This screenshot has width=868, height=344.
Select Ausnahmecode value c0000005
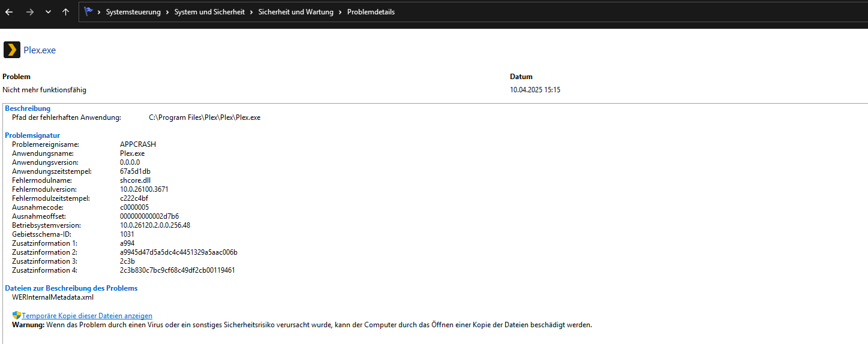tap(134, 207)
